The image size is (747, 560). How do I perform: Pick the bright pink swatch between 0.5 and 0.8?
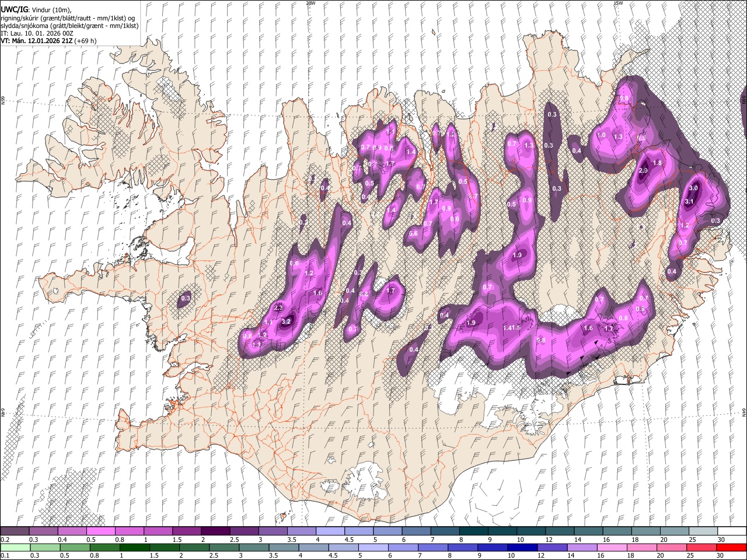[101, 531]
